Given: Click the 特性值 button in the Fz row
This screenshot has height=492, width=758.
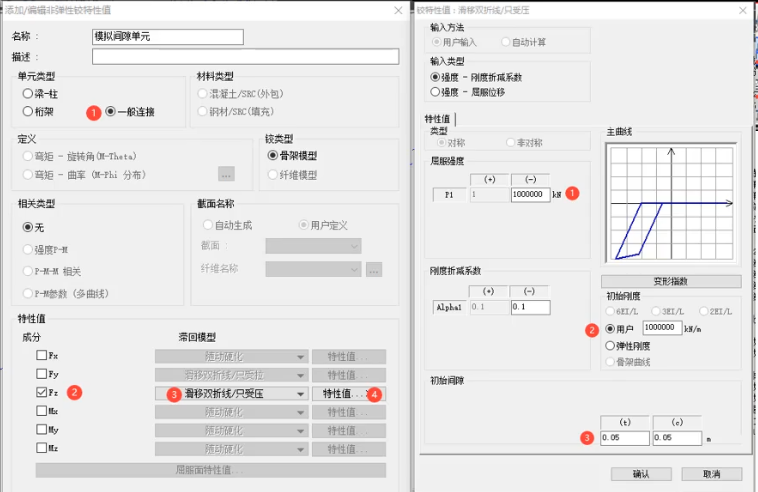Looking at the screenshot, I should tap(348, 394).
